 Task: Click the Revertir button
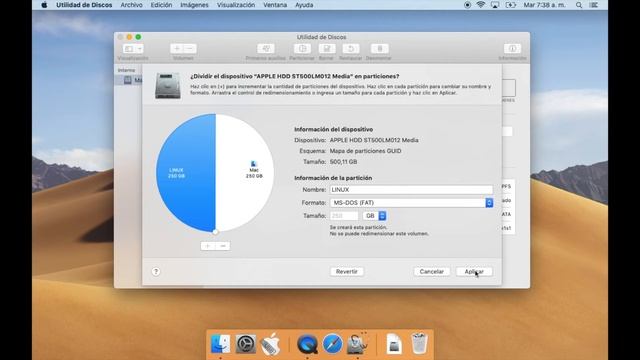[347, 271]
